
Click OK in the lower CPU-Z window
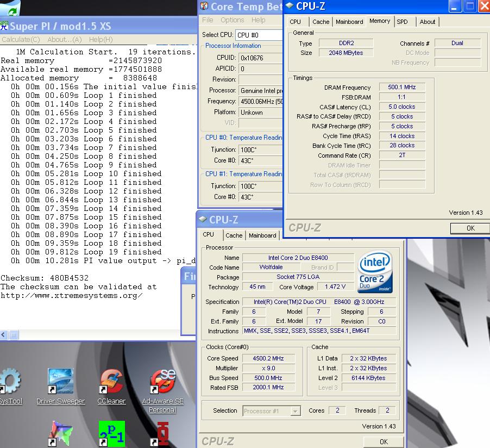(x=384, y=441)
